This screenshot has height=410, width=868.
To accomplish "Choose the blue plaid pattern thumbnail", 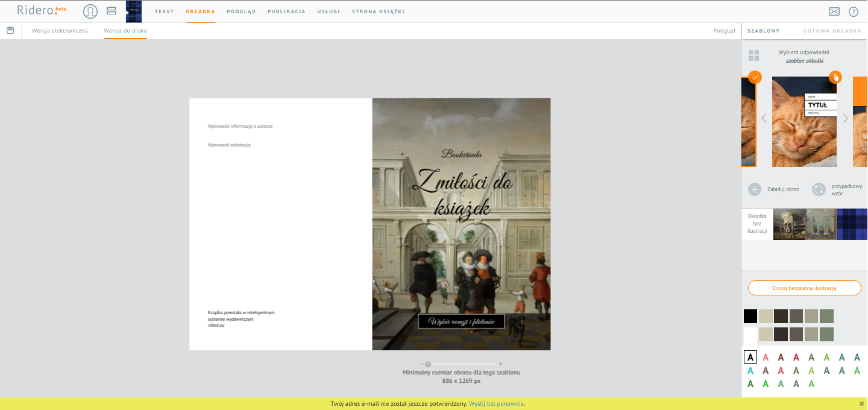I will (x=852, y=224).
